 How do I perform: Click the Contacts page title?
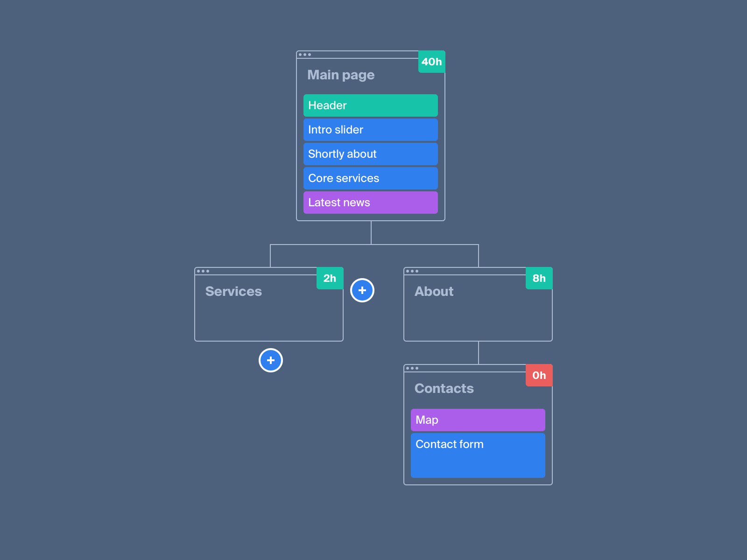point(444,388)
